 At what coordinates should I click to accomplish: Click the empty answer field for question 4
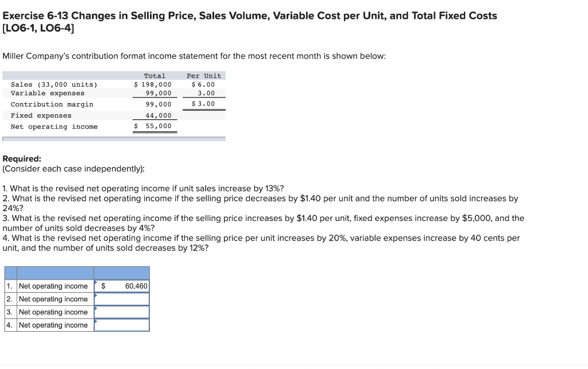coord(122,325)
